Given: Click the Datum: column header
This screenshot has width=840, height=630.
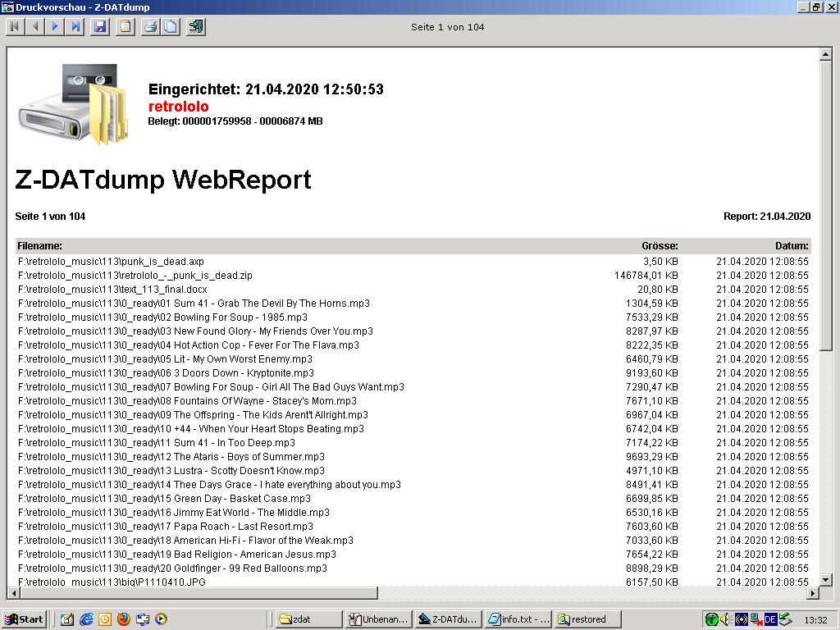Looking at the screenshot, I should tap(792, 246).
